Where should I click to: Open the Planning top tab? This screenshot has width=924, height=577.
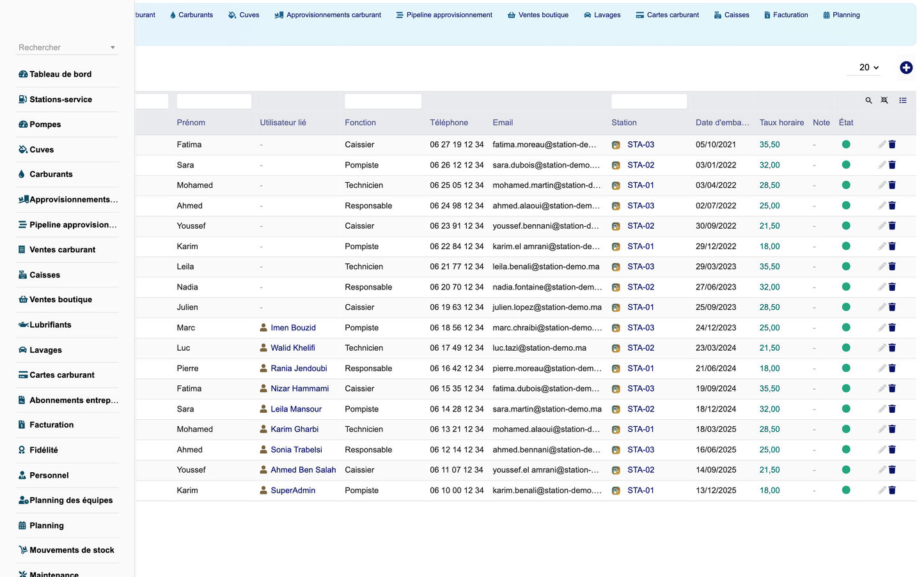coord(841,15)
